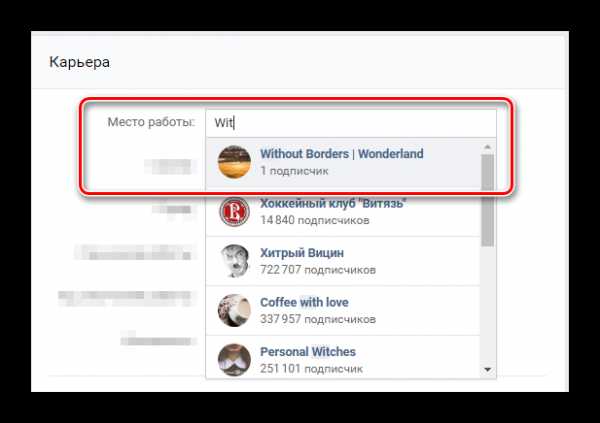The image size is (600, 423).
Task: Pick Хитрый Вицин from suggestions
Action: (x=343, y=261)
